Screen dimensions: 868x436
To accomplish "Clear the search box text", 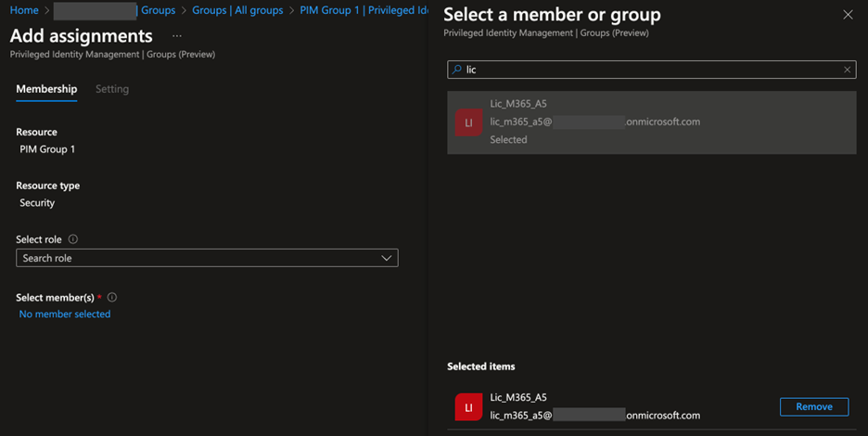I will tap(847, 70).
